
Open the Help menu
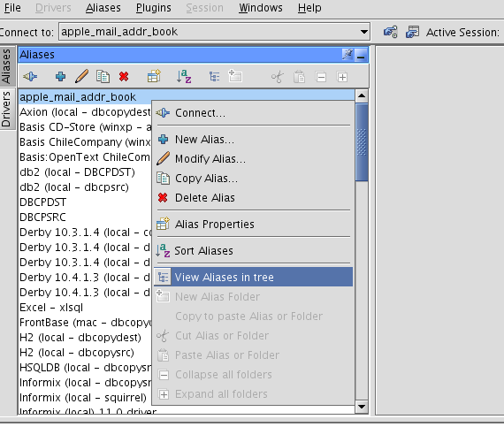tap(309, 8)
